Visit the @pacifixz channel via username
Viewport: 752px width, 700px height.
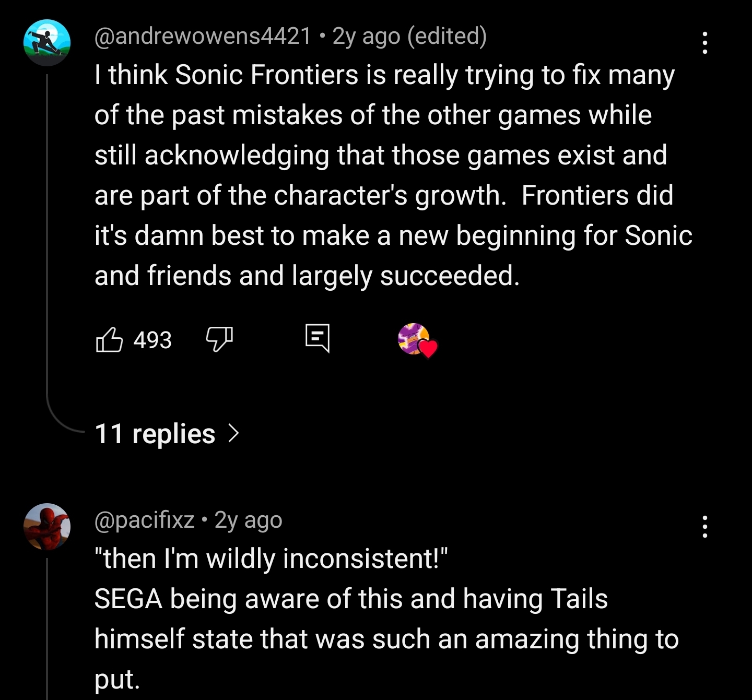click(x=145, y=520)
